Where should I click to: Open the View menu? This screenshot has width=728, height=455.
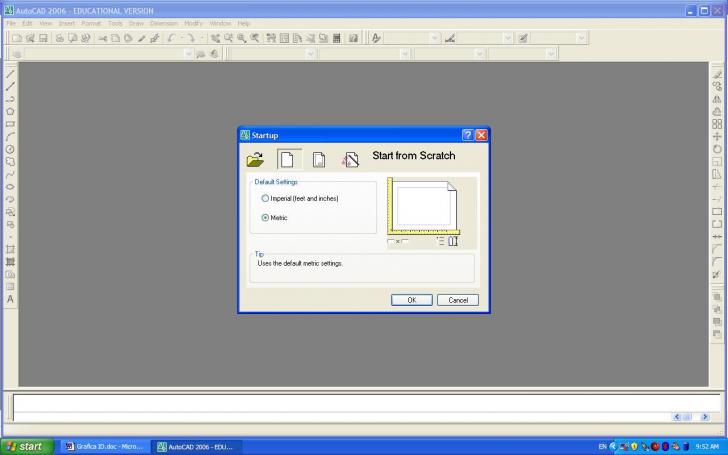click(x=46, y=23)
